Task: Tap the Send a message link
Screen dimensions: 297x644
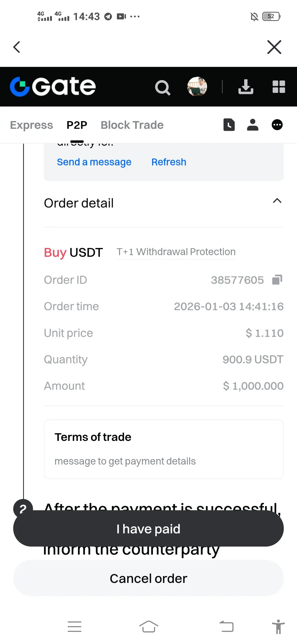Action: pyautogui.click(x=94, y=162)
